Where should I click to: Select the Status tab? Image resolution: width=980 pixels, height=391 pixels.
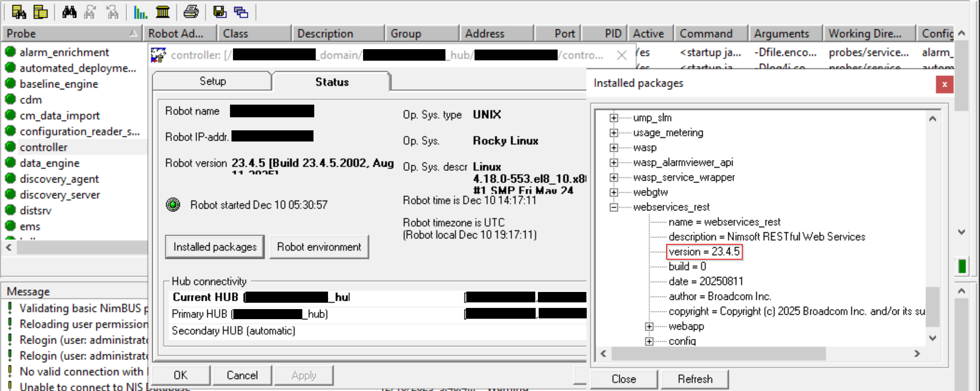pos(331,82)
